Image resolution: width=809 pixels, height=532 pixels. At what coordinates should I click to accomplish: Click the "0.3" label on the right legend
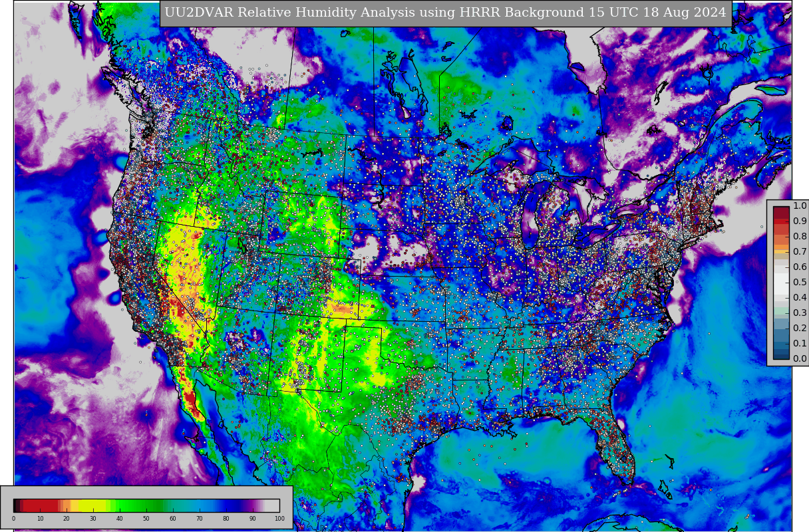click(800, 313)
